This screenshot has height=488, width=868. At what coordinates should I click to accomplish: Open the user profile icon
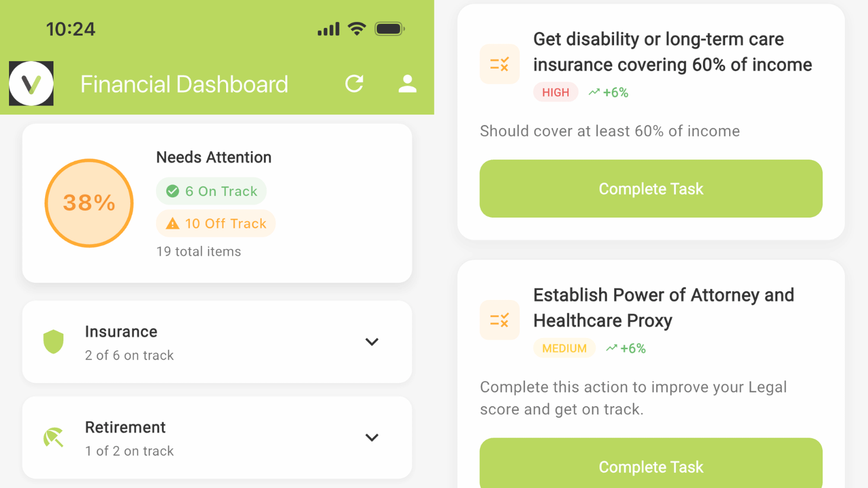(407, 84)
